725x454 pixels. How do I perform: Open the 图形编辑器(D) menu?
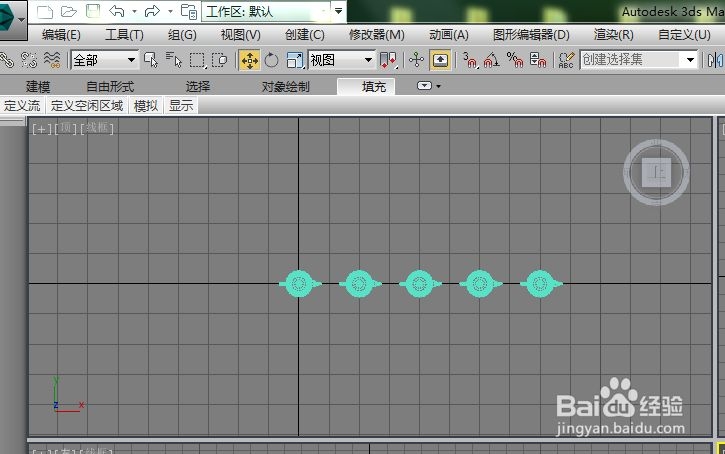[531, 35]
